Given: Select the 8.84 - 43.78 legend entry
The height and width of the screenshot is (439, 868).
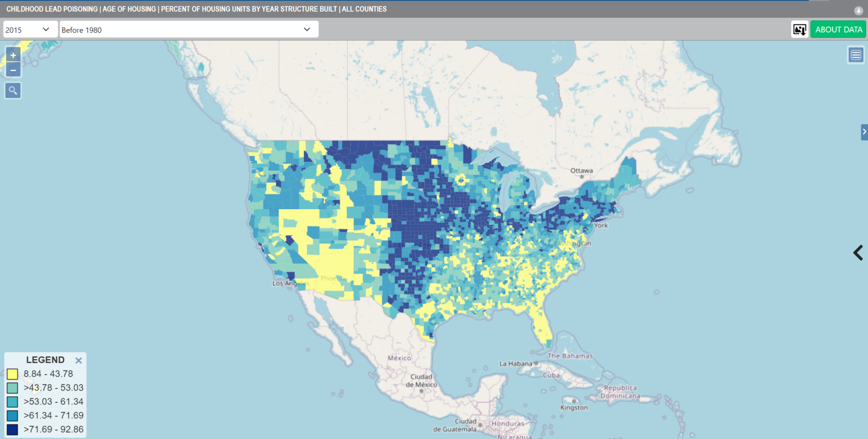Looking at the screenshot, I should (x=48, y=374).
